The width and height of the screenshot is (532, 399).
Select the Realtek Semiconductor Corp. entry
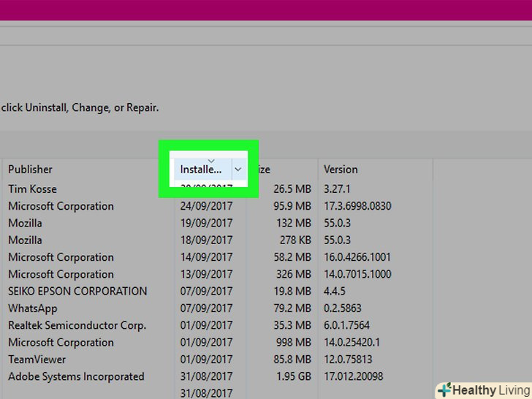(x=77, y=325)
